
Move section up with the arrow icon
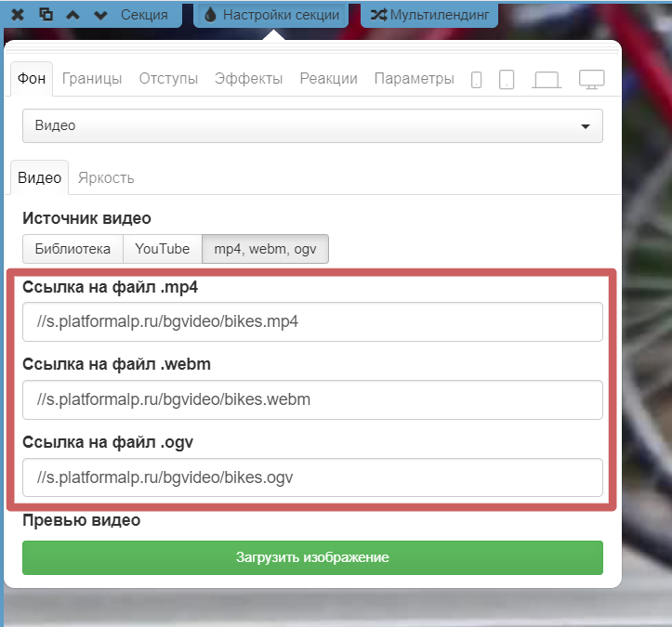click(x=73, y=15)
